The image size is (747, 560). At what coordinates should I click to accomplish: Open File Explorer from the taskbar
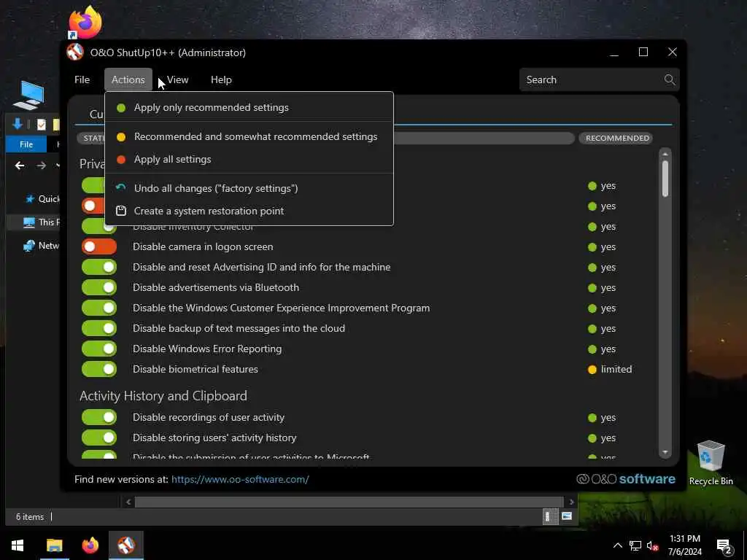pos(54,545)
